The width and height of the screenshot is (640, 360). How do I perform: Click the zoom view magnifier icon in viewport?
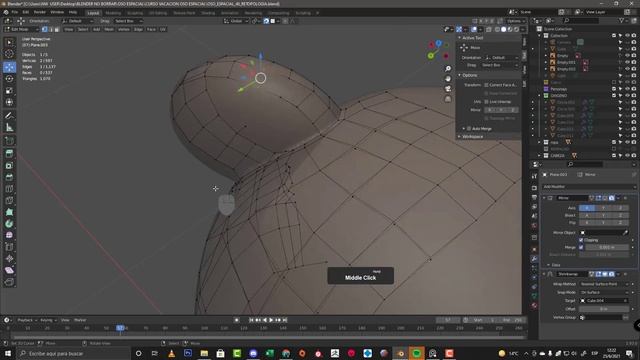point(448,69)
